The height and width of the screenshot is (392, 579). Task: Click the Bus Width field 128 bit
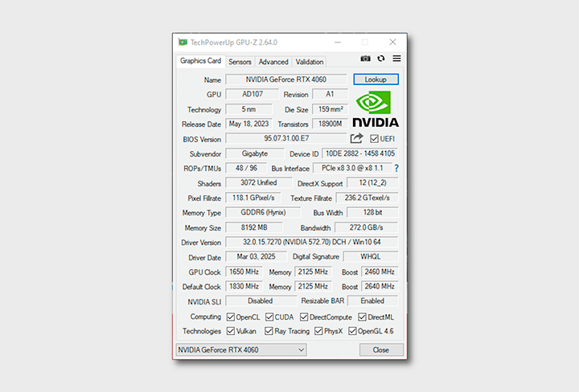point(372,212)
